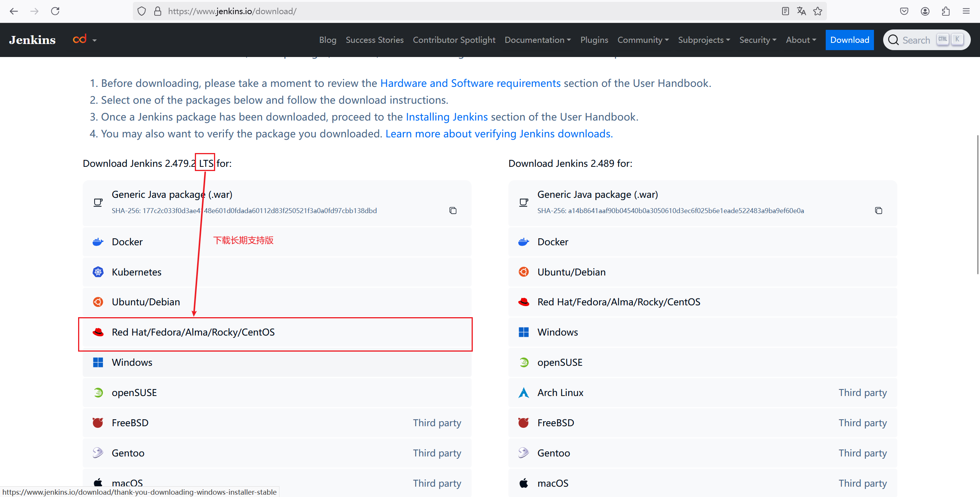Select LTS Red Hat/Fedora/Alma/Rocky/CentOS
980x497 pixels.
tap(277, 332)
